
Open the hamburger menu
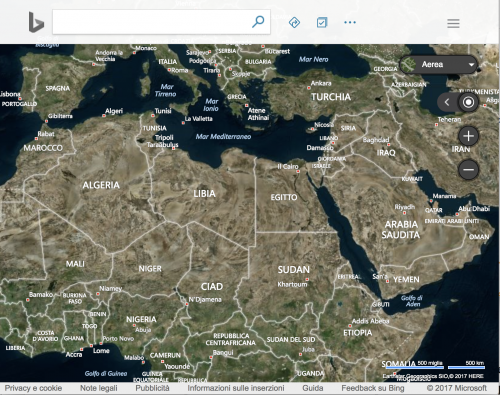point(453,23)
